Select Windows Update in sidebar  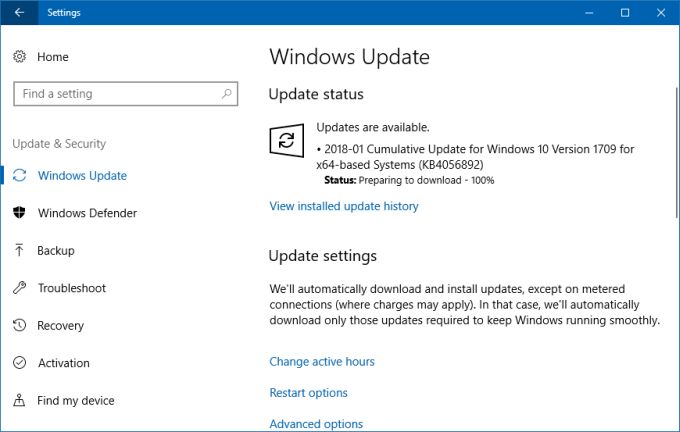[82, 176]
